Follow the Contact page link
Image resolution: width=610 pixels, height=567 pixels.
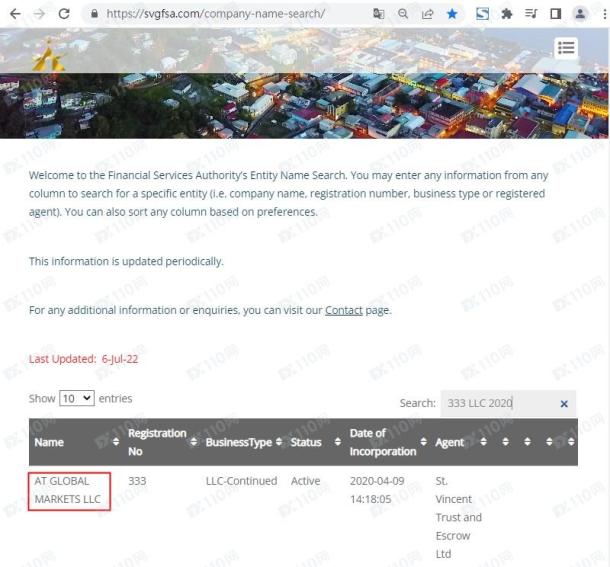pyautogui.click(x=344, y=310)
